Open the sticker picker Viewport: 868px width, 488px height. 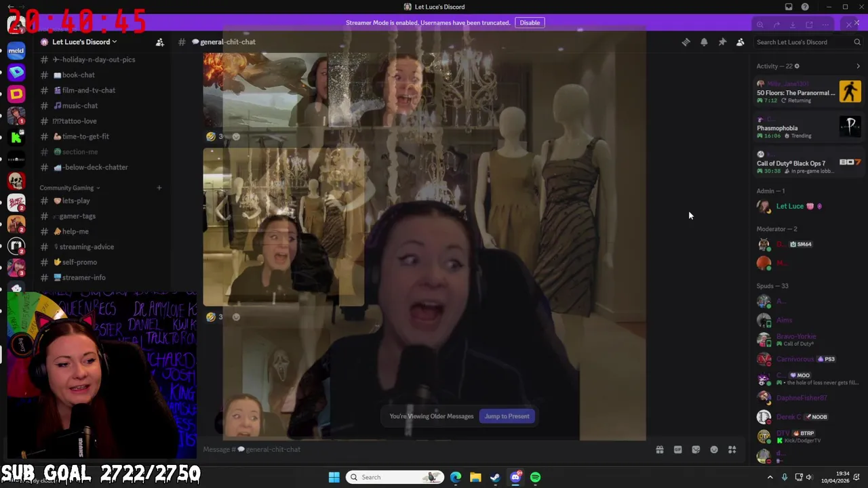pos(696,449)
